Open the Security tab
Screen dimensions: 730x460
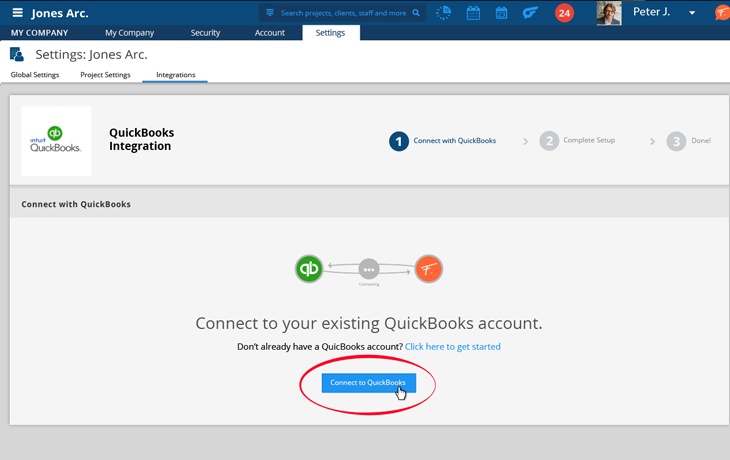click(x=205, y=33)
